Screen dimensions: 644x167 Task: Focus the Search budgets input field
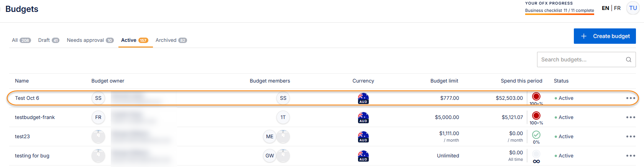(x=581, y=60)
